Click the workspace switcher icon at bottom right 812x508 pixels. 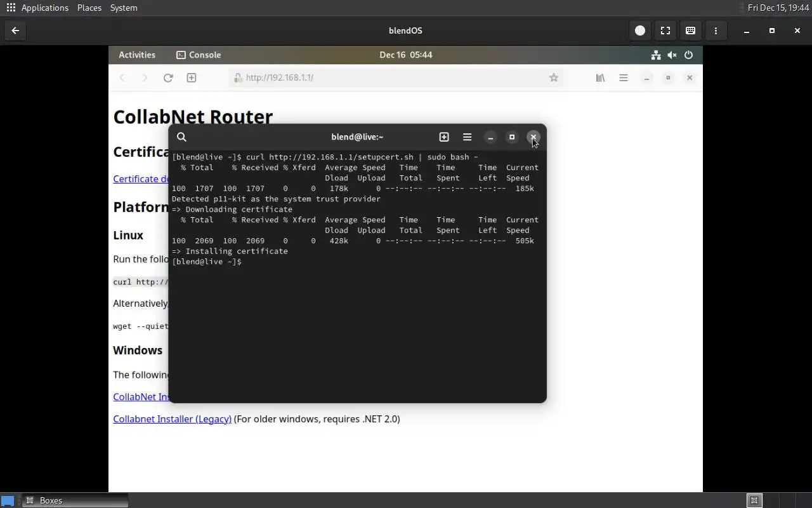[754, 500]
